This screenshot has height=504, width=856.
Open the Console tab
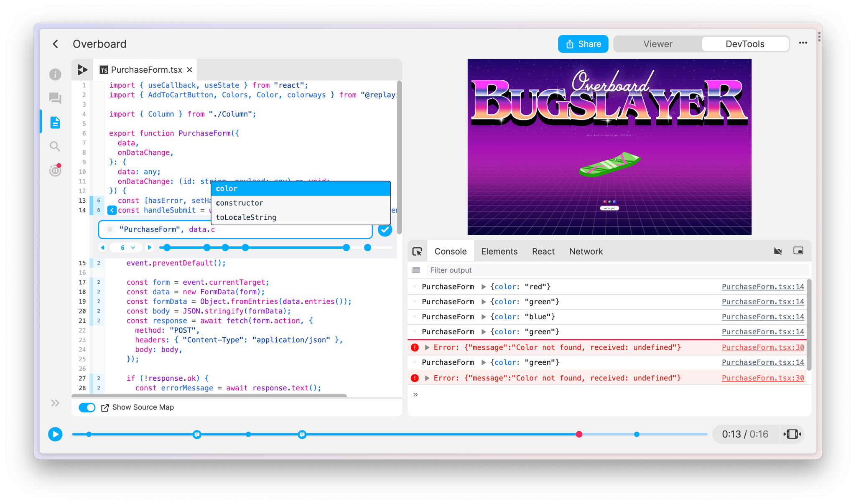point(450,252)
